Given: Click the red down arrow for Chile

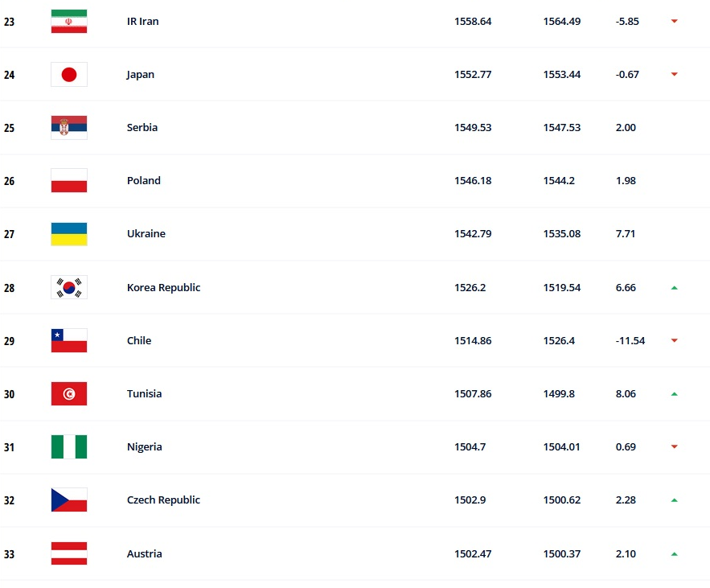Looking at the screenshot, I should 674,341.
